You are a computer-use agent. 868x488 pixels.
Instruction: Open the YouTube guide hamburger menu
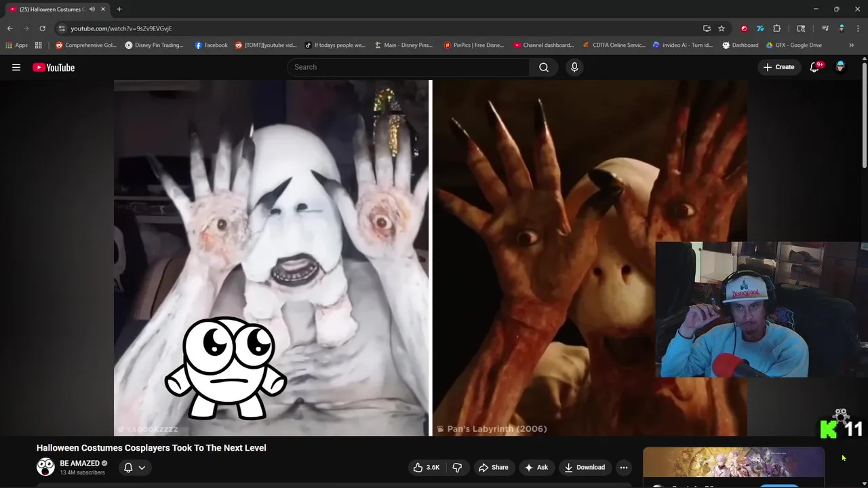click(16, 67)
